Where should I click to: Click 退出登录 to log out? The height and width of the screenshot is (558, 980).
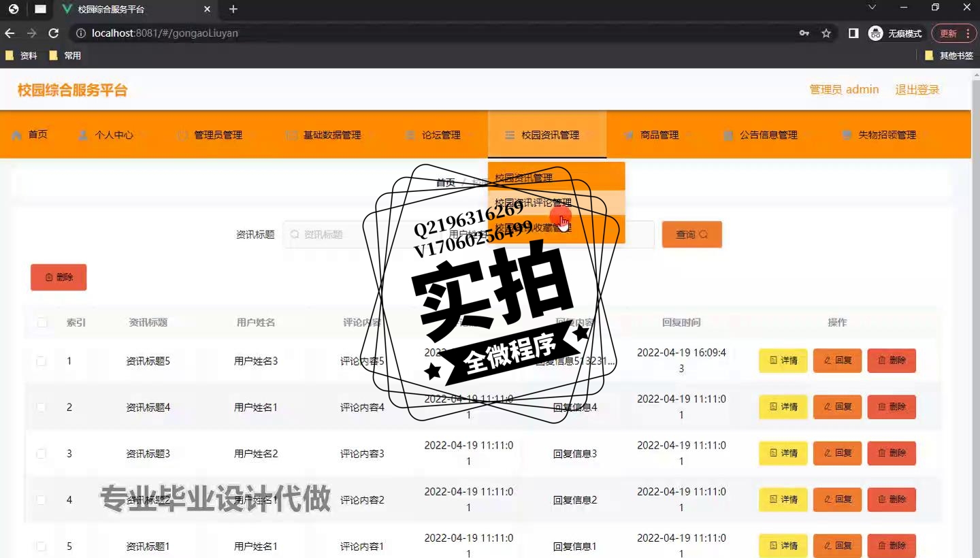(917, 90)
